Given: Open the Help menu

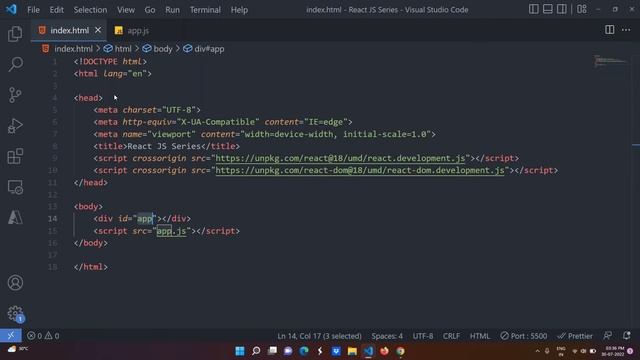Looking at the screenshot, I should point(239,9).
